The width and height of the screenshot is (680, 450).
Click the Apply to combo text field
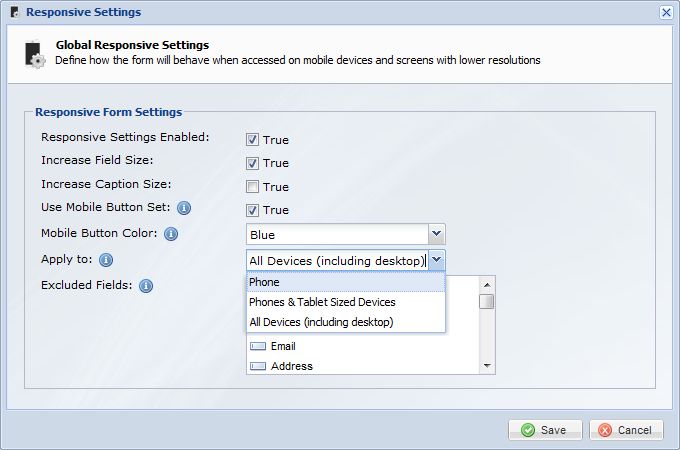(337, 261)
